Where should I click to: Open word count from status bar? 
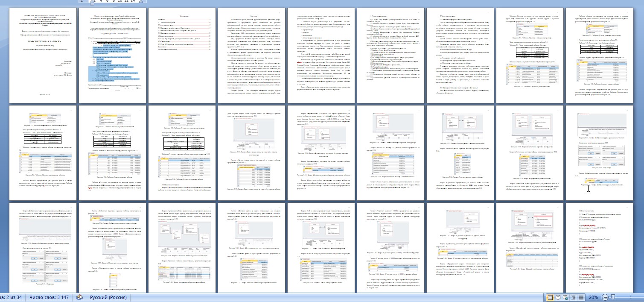click(49, 297)
